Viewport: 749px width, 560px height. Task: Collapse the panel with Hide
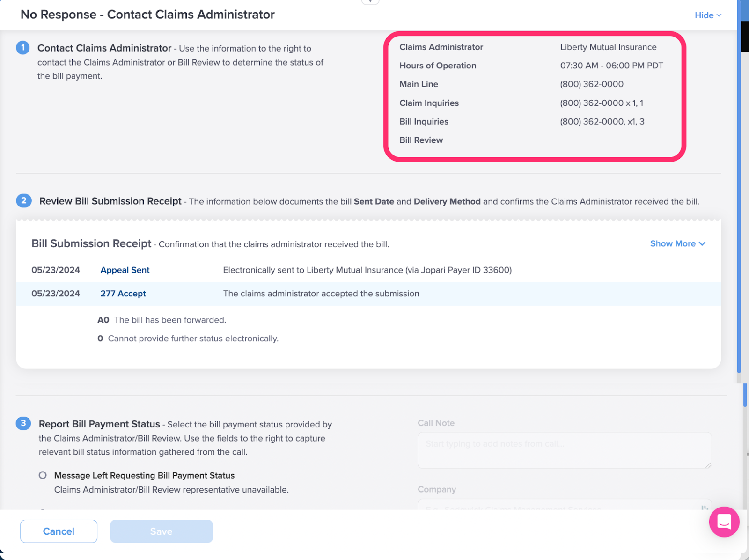click(708, 15)
